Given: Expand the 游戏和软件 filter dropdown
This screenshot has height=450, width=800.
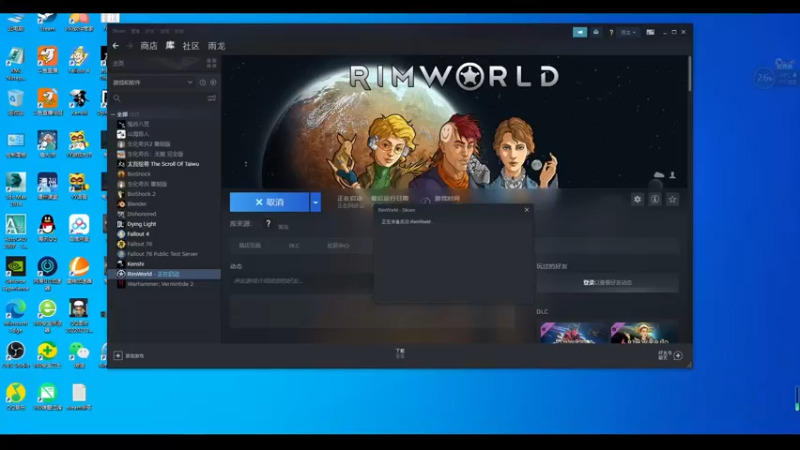Looking at the screenshot, I should tap(153, 82).
